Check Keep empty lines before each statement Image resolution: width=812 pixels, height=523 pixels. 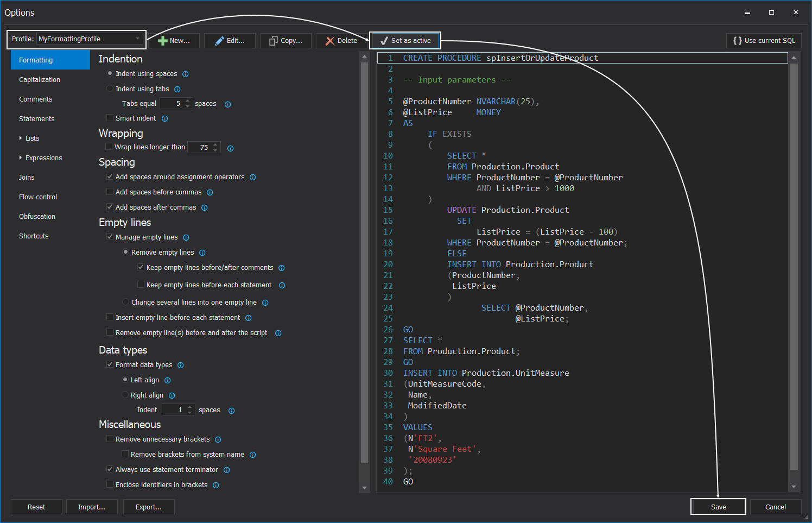[141, 285]
